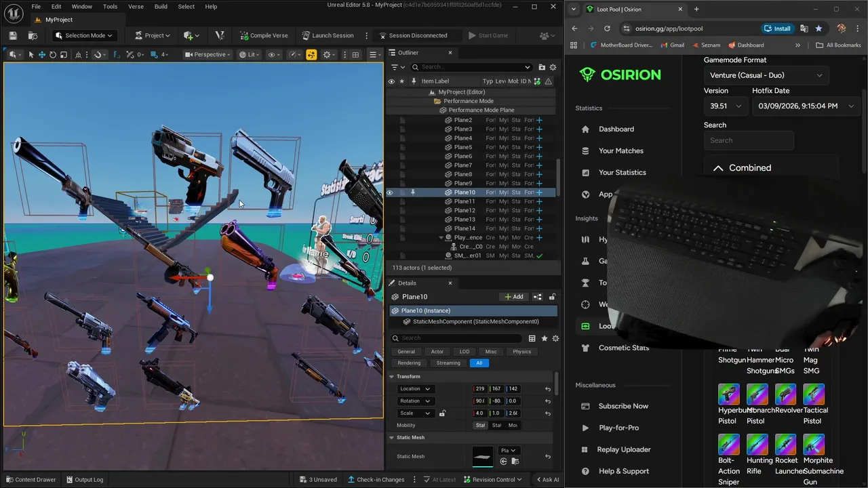Save the level with the floppy disk icon
The width and height of the screenshot is (868, 488).
coord(12,35)
